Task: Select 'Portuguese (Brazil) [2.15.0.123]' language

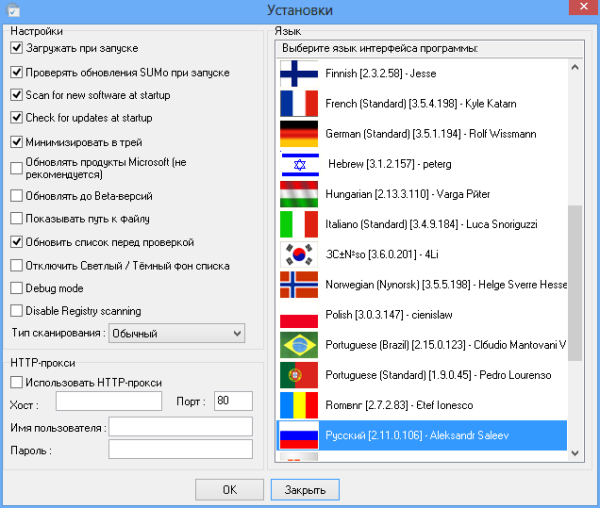Action: click(422, 345)
